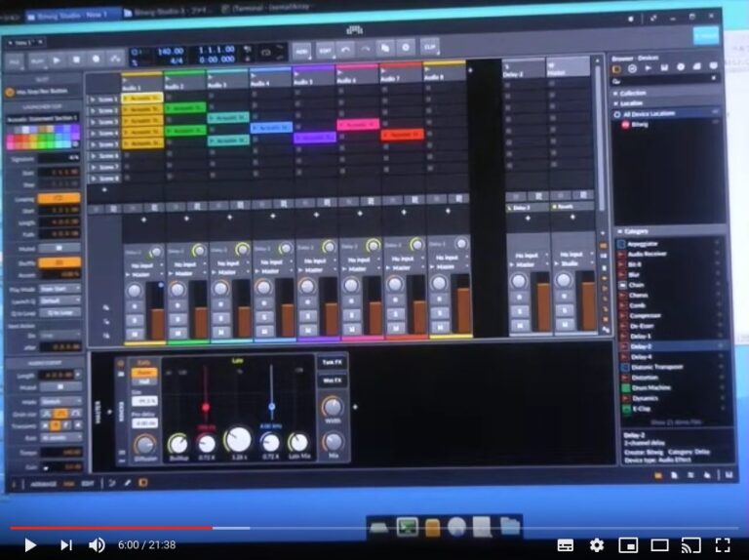Open YouTube settings gear
Viewport: 749px width, 560px height.
point(596,544)
